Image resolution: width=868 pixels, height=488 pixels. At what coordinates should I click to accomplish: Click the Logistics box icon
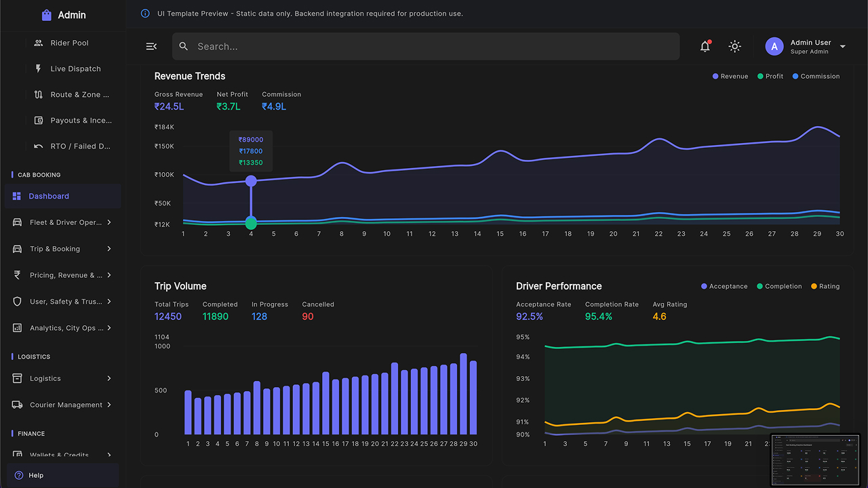click(x=17, y=378)
